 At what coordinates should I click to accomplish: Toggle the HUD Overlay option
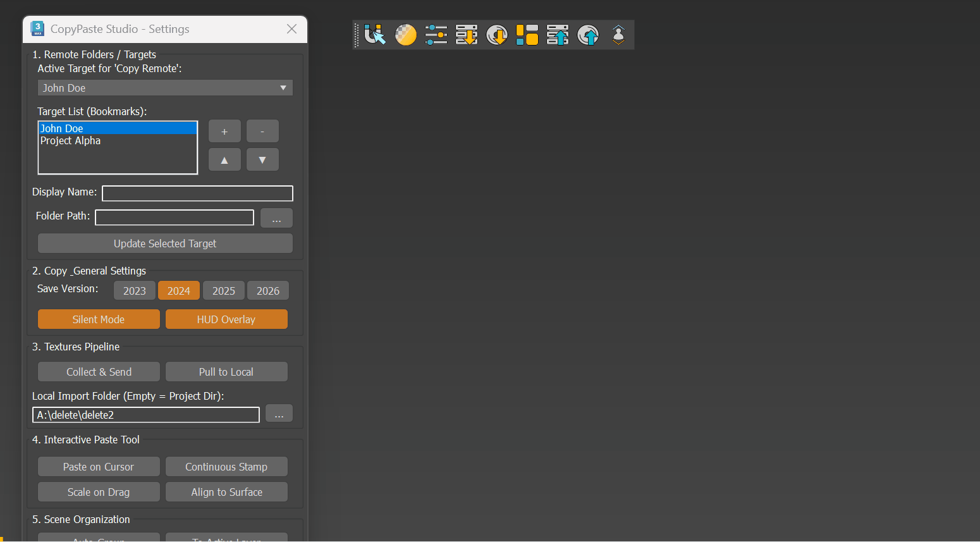pyautogui.click(x=226, y=319)
